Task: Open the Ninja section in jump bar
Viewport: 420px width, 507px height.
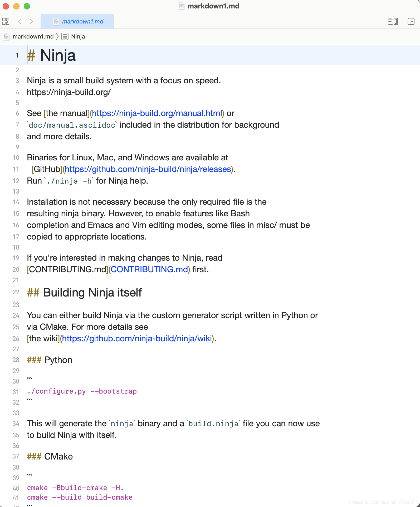Action: coord(78,36)
